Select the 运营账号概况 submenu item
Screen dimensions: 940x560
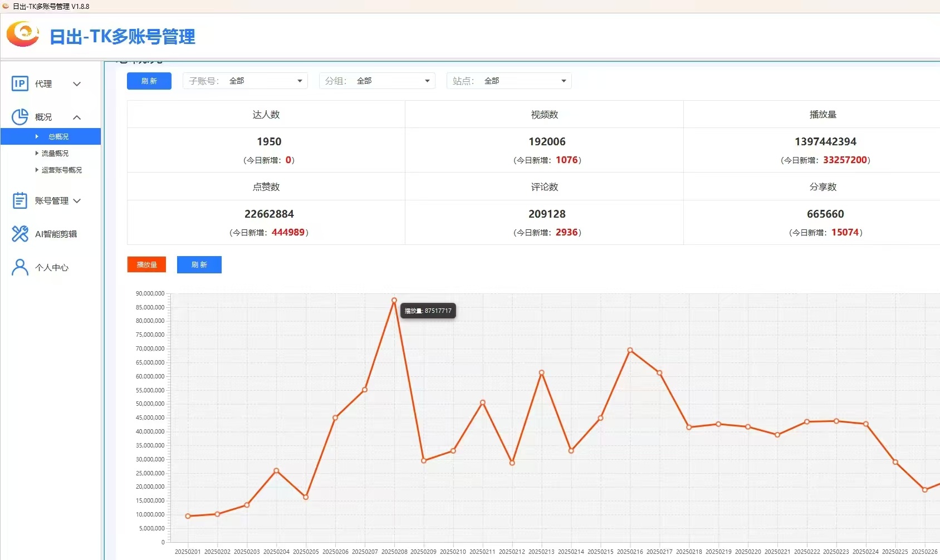coord(62,170)
